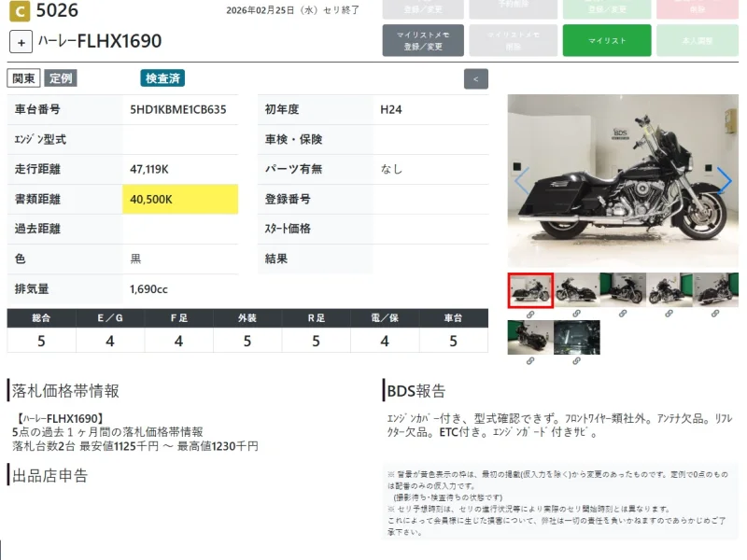Click the 47,119K mileage value
747x560 pixels.
point(149,169)
